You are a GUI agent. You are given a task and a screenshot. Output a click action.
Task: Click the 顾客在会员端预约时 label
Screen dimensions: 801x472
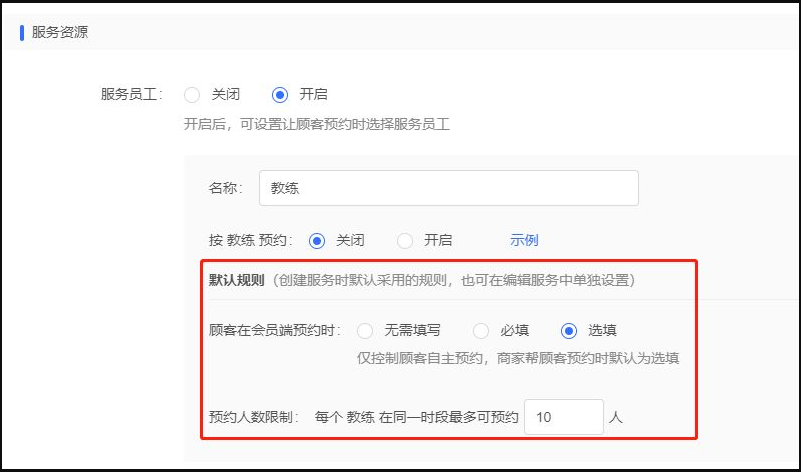tap(275, 331)
